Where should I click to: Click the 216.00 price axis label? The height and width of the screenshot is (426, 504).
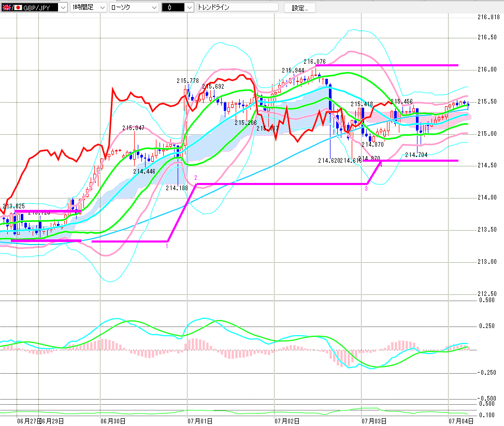click(487, 69)
